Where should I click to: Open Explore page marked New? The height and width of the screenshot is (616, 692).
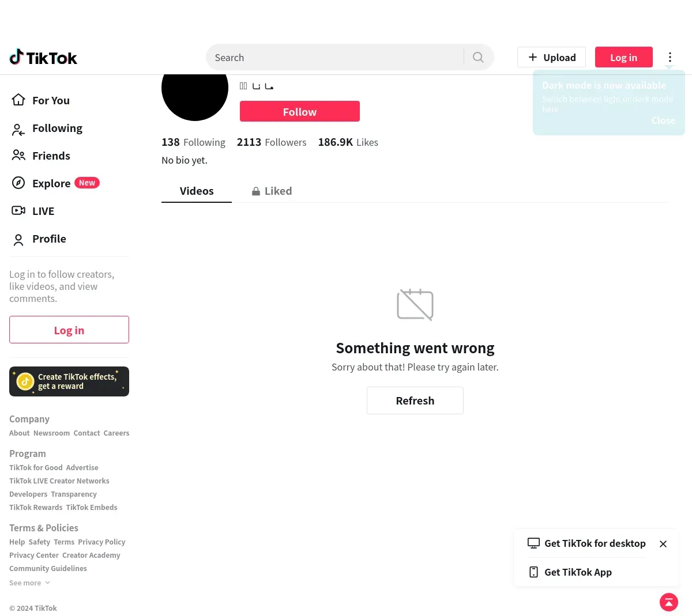coord(55,183)
